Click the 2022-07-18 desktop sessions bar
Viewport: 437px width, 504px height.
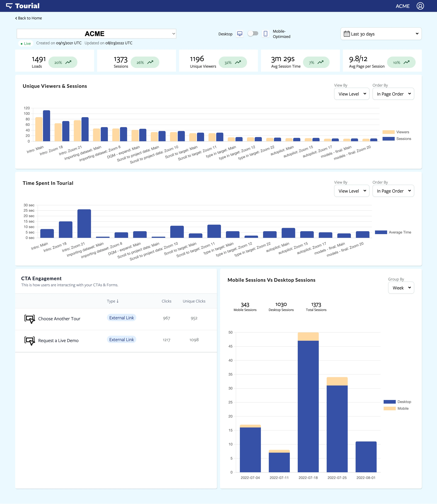(x=308, y=406)
